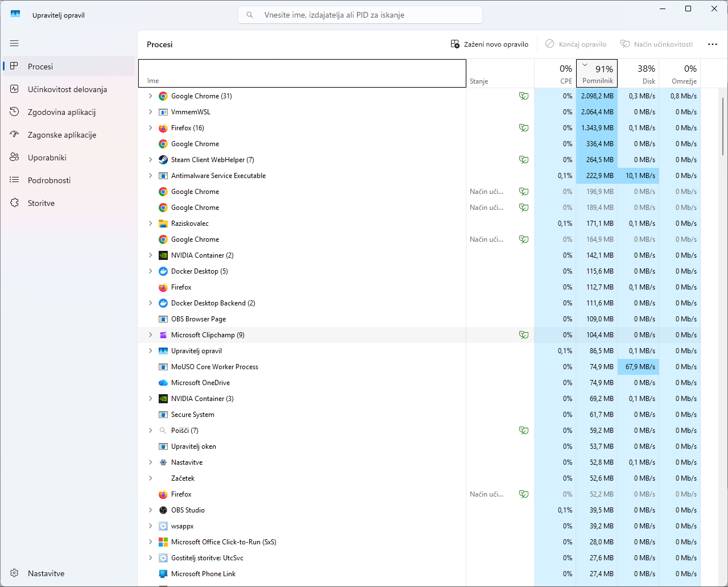Open the Zgodovina aplikacij tab

pos(69,112)
